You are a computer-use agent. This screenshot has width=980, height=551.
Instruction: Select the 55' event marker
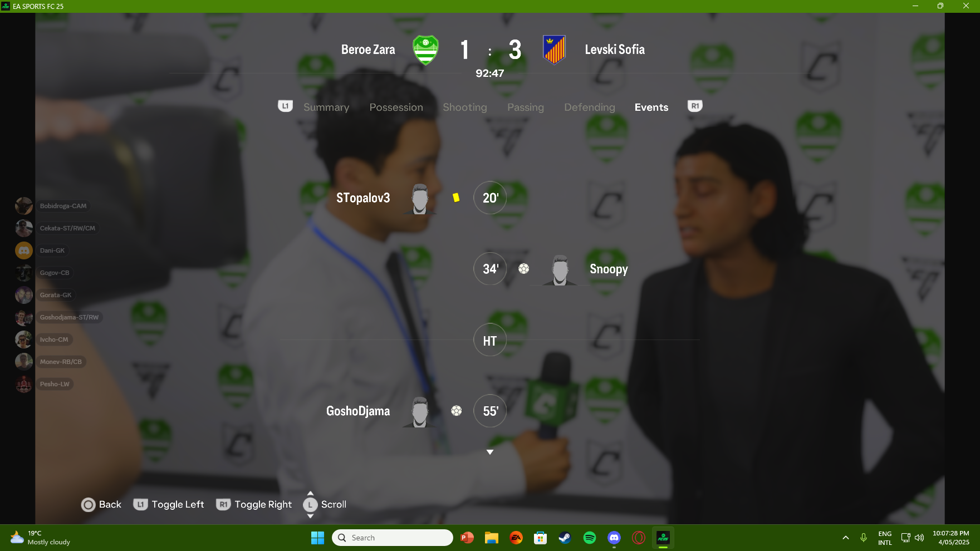tap(490, 411)
